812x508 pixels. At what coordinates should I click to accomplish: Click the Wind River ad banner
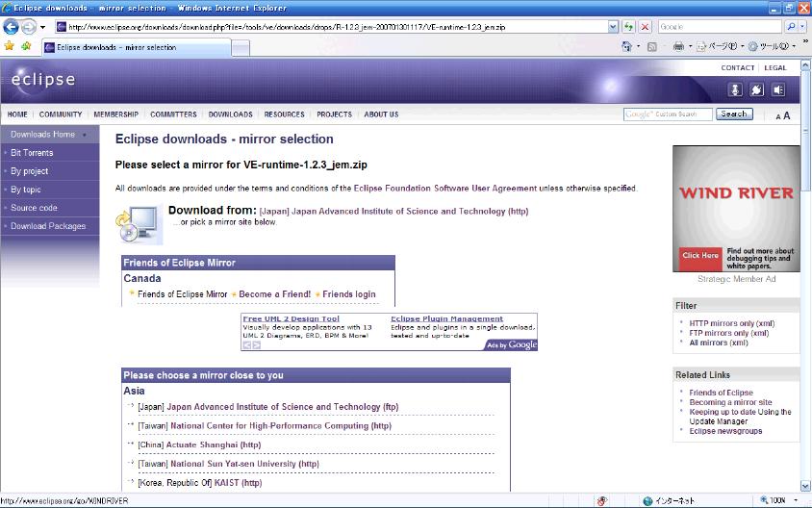pos(736,209)
